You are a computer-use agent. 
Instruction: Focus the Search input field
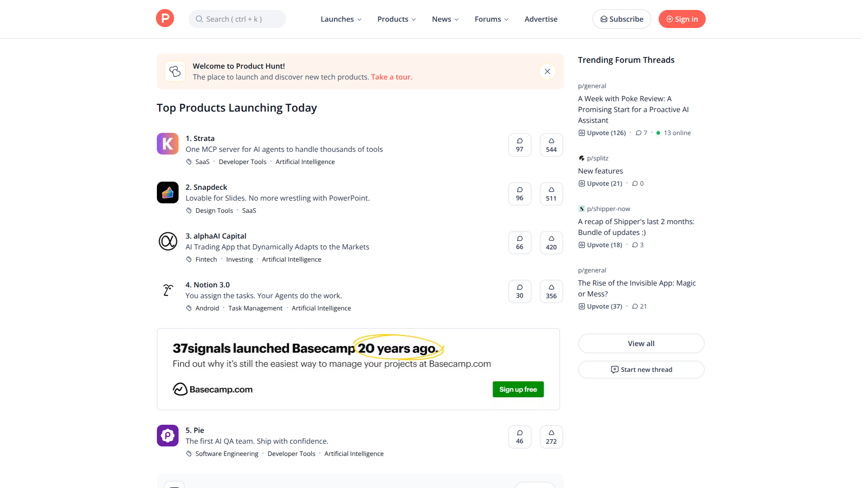[237, 19]
